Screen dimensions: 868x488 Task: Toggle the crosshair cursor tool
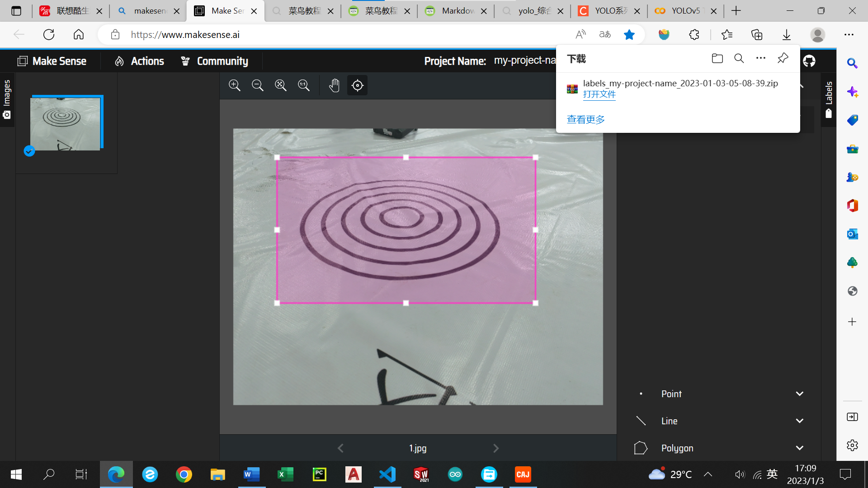[357, 85]
